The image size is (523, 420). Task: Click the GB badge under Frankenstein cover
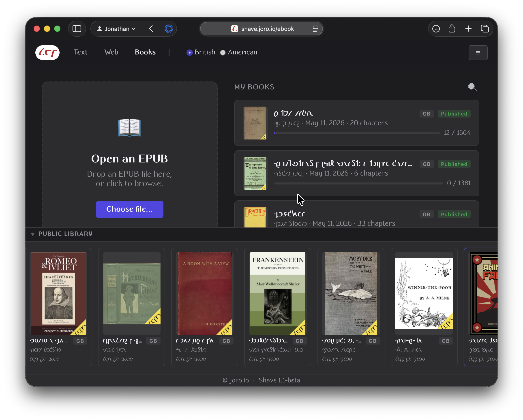coord(299,341)
